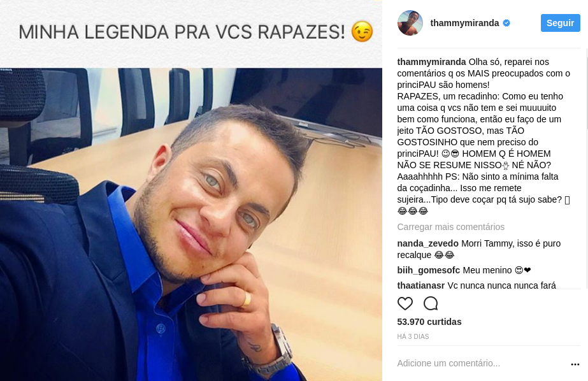588x381 pixels.
Task: Click the MINHA LEGENDA PRA VCS RAPAZES text
Action: pos(182,32)
